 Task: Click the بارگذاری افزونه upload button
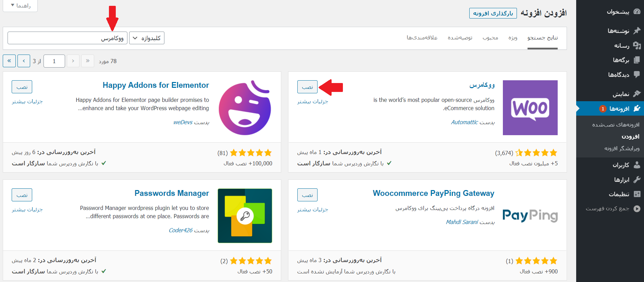point(493,13)
